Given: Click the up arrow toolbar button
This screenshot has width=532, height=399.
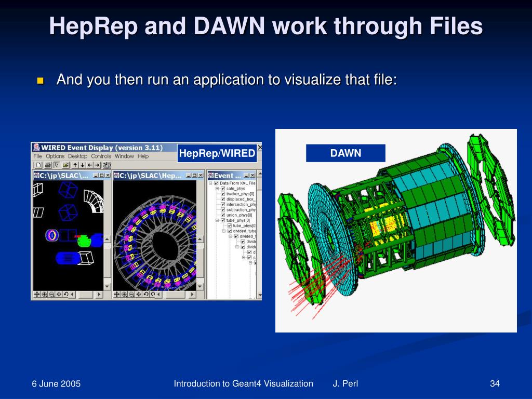Looking at the screenshot, I should pos(75,165).
